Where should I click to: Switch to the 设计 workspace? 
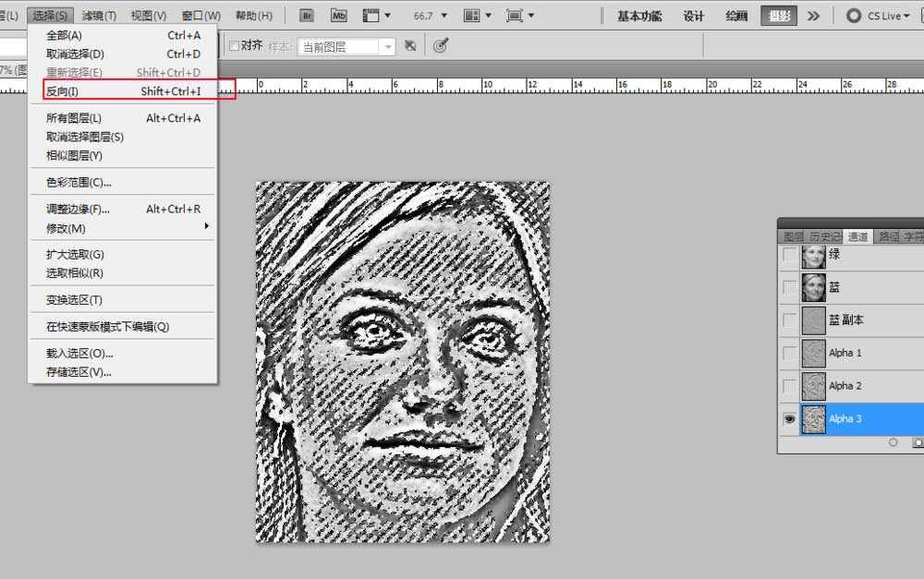click(x=694, y=16)
